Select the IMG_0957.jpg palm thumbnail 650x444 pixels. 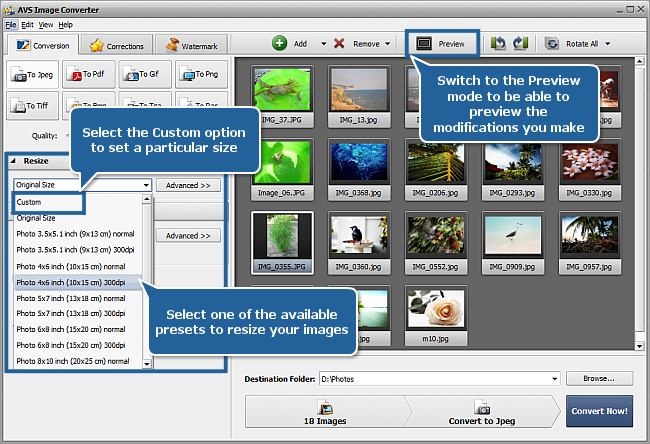point(589,243)
